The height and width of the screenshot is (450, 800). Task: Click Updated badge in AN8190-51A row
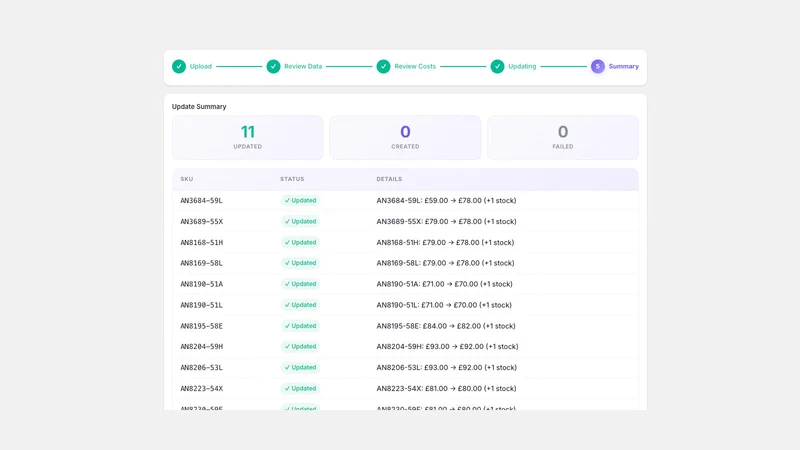[x=300, y=284]
